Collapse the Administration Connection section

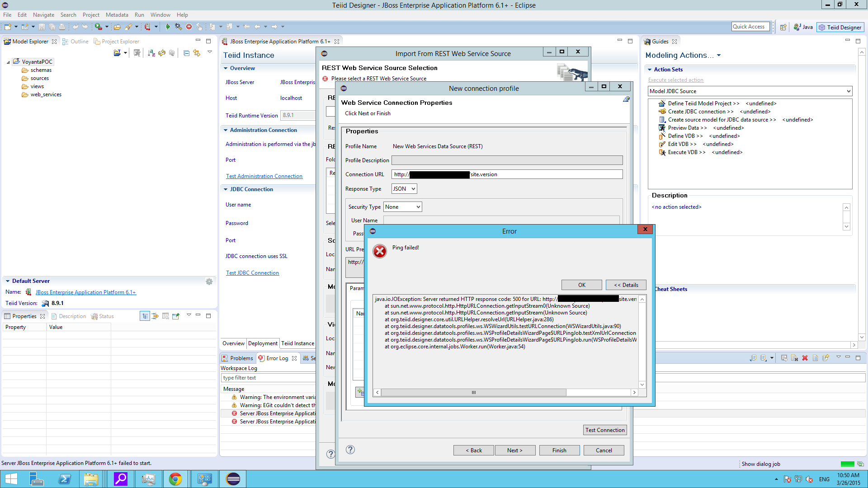click(226, 130)
